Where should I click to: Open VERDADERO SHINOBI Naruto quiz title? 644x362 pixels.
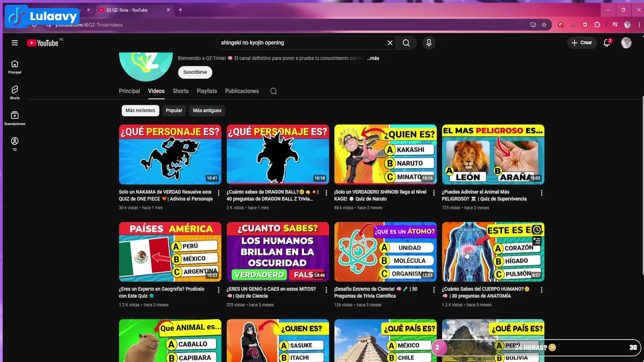pyautogui.click(x=380, y=195)
